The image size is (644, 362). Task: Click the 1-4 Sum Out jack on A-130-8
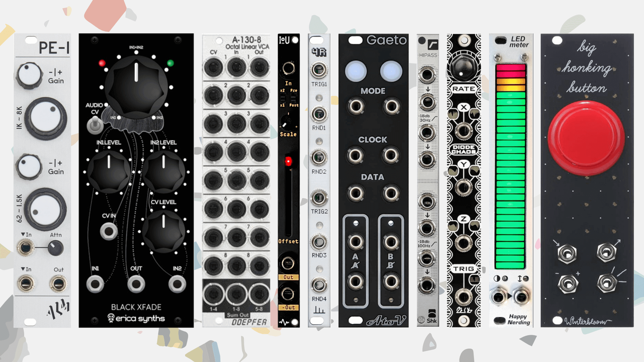click(x=213, y=294)
